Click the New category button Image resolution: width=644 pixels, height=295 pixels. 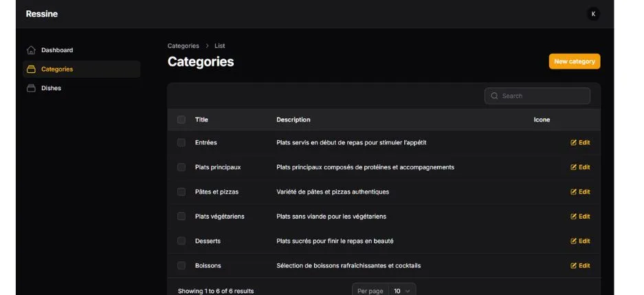(574, 61)
